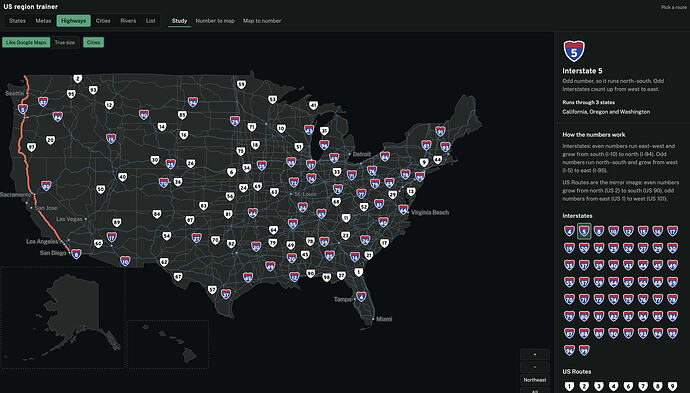Click the I-37 shield on the map in south Texas
Viewport: 690px width, 393px height.
[226, 294]
